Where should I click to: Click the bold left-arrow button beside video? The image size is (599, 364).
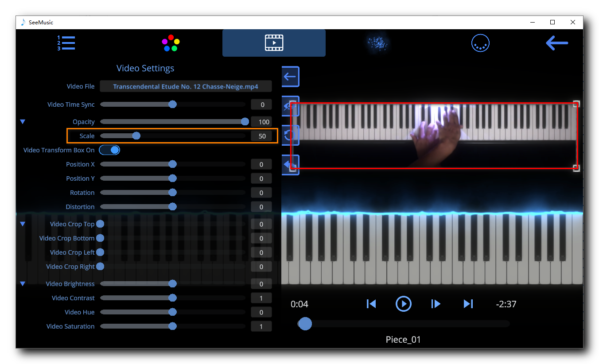290,165
